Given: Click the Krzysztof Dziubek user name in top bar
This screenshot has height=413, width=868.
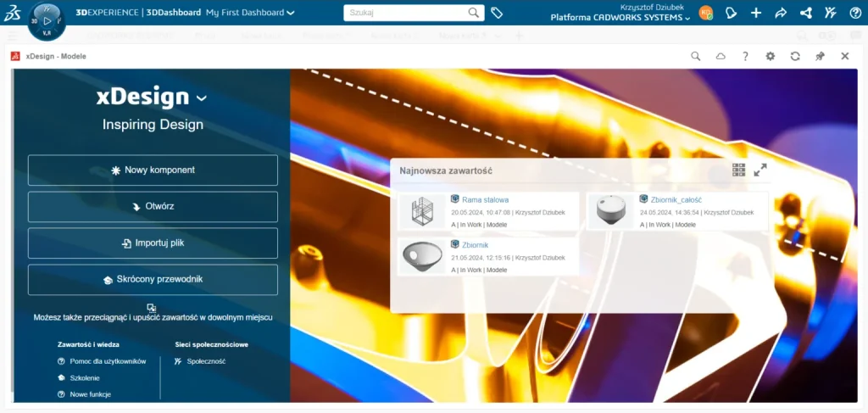Looking at the screenshot, I should 652,7.
